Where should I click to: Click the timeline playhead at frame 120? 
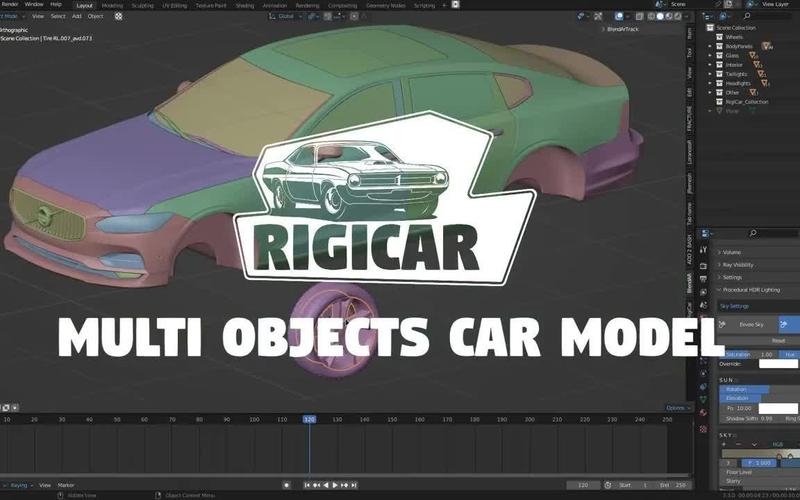coord(309,419)
